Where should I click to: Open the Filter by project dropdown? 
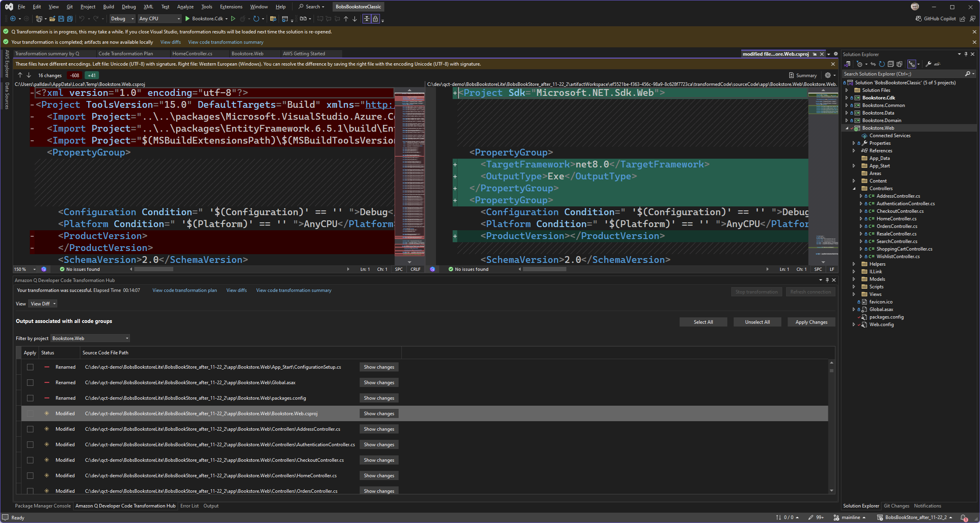[x=90, y=338]
